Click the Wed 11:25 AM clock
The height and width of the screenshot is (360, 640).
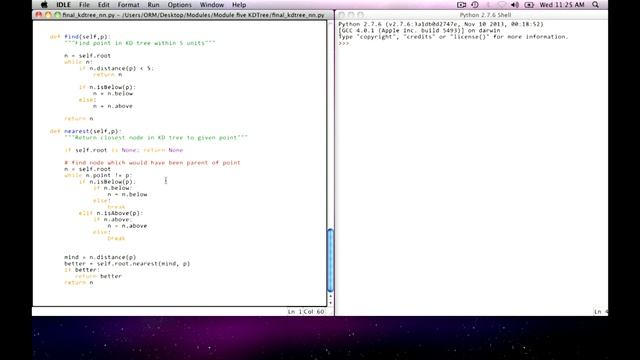tap(562, 5)
